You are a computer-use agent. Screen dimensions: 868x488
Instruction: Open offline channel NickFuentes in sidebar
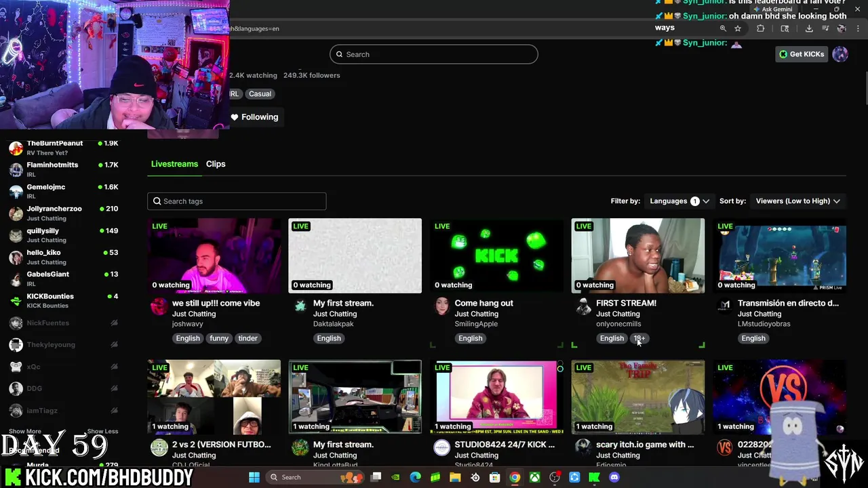click(x=64, y=323)
